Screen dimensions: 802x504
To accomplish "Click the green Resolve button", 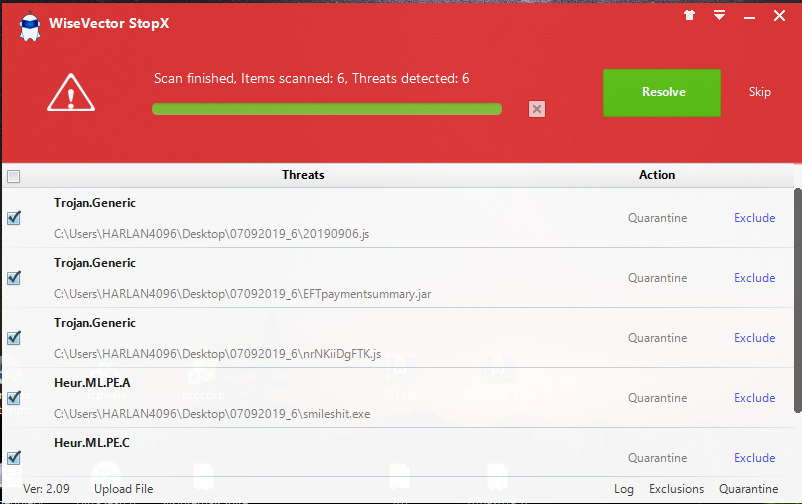I will click(662, 93).
